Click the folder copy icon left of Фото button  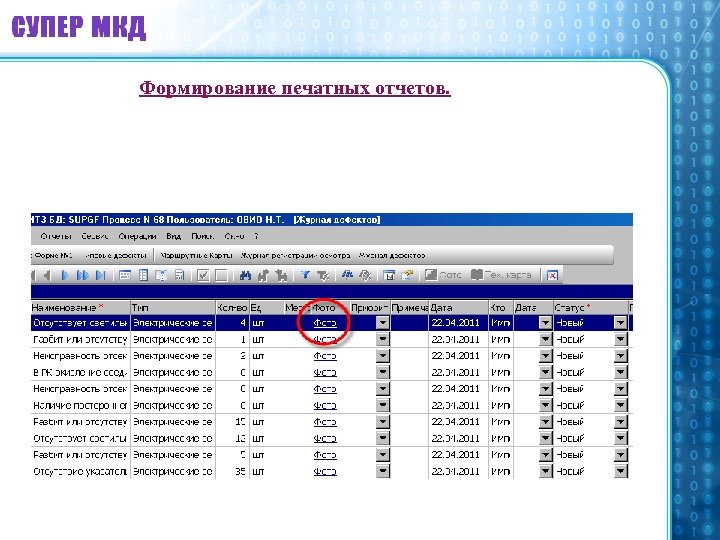click(x=407, y=276)
